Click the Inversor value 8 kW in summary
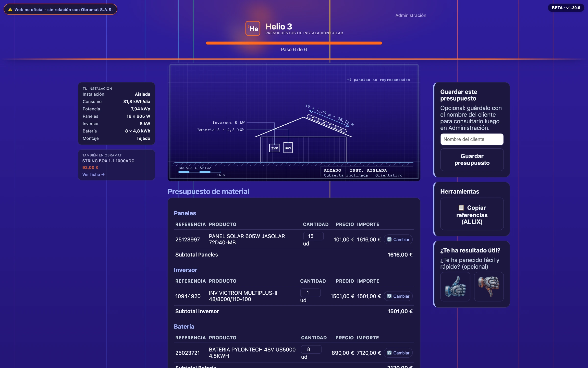The image size is (588, 368). (145, 124)
